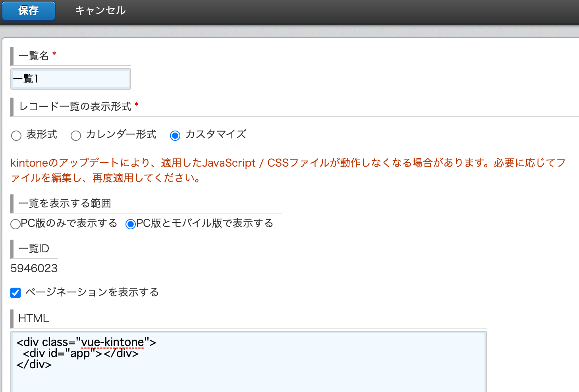Choose PC版とモバイル版で表示する option
579x392 pixels.
click(131, 224)
